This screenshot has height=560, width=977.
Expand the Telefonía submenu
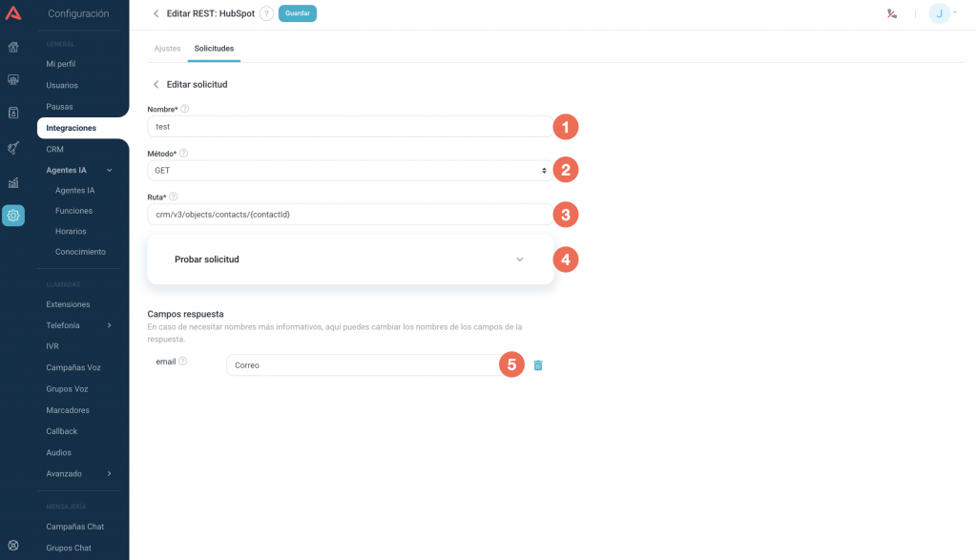[x=109, y=325]
